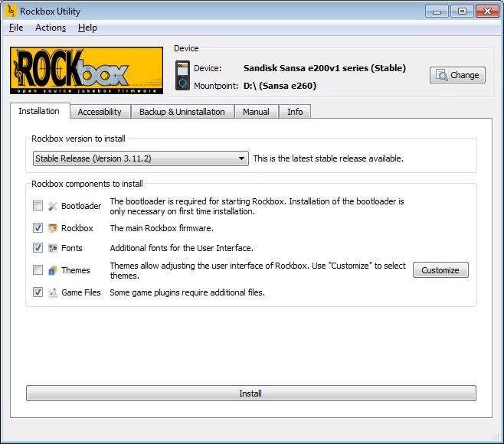Click 'The main Rockbox firmware.' description
The image size is (504, 444).
point(162,228)
